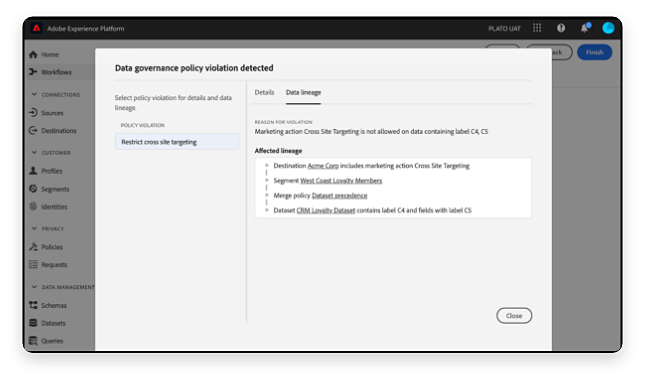Screen dimensions: 645x382
Task: Click the Adobe logo icon
Action: point(36,28)
